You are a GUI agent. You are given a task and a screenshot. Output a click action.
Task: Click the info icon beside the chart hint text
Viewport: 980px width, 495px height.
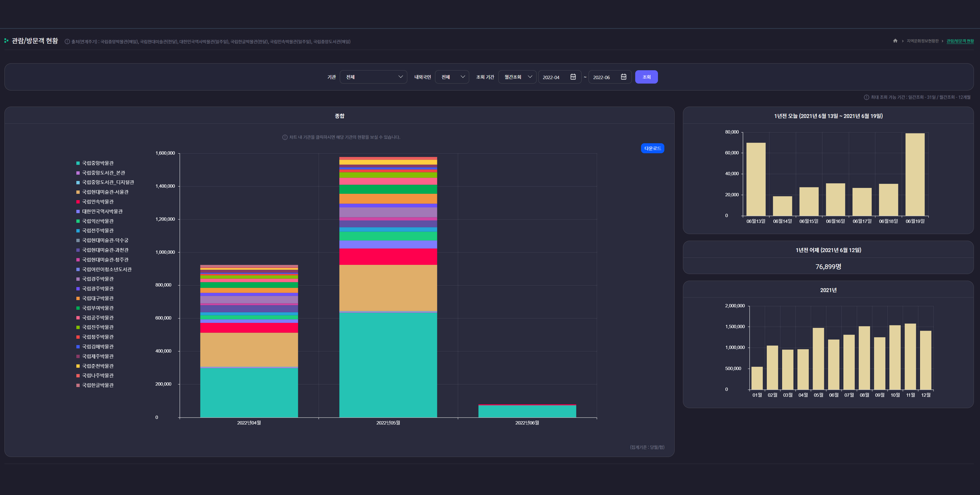(x=285, y=137)
